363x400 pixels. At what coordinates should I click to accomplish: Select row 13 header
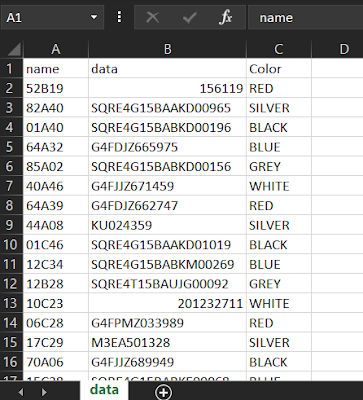11,303
